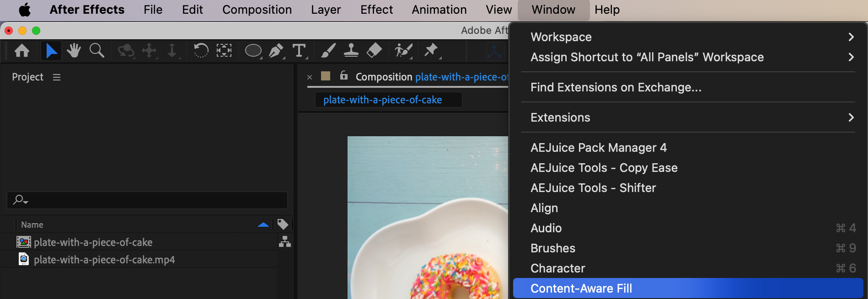Close the Composition panel tab
The width and height of the screenshot is (868, 299).
(310, 77)
